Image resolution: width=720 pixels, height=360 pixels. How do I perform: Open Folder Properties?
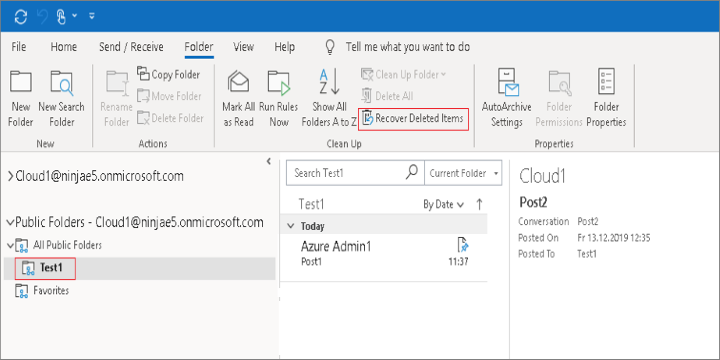click(607, 98)
